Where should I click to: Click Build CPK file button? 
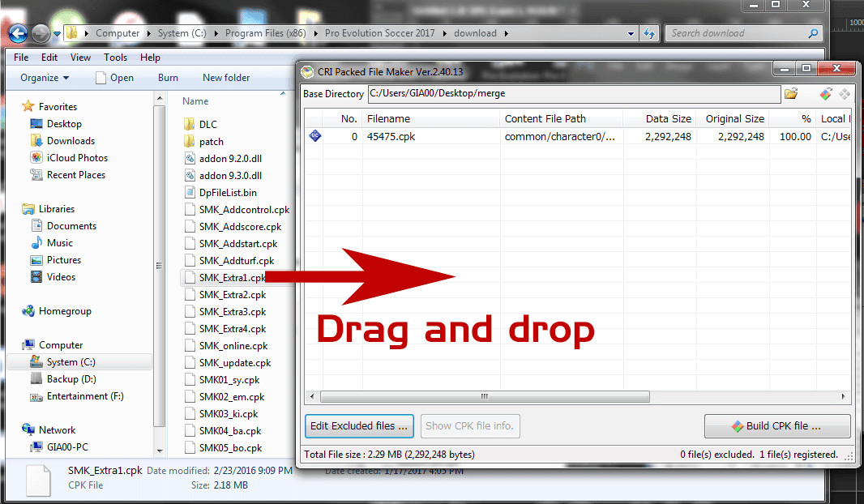(776, 425)
